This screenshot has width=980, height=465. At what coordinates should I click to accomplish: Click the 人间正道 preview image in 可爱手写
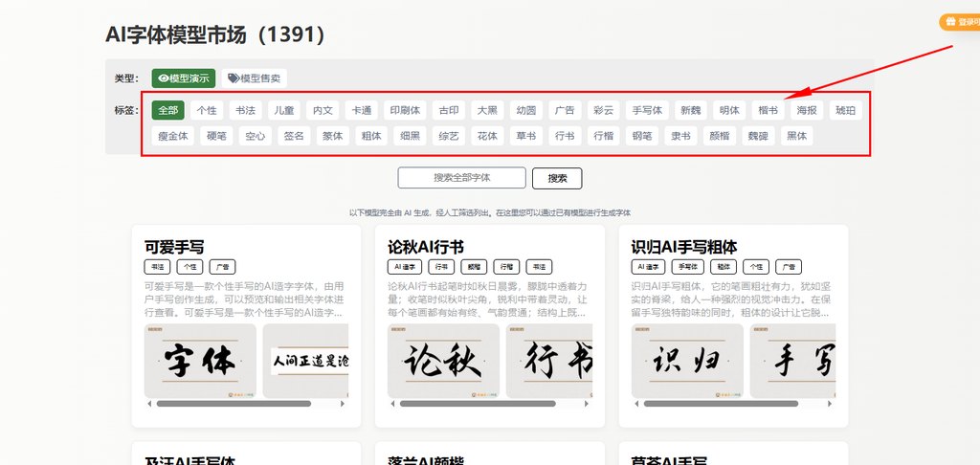(305, 361)
